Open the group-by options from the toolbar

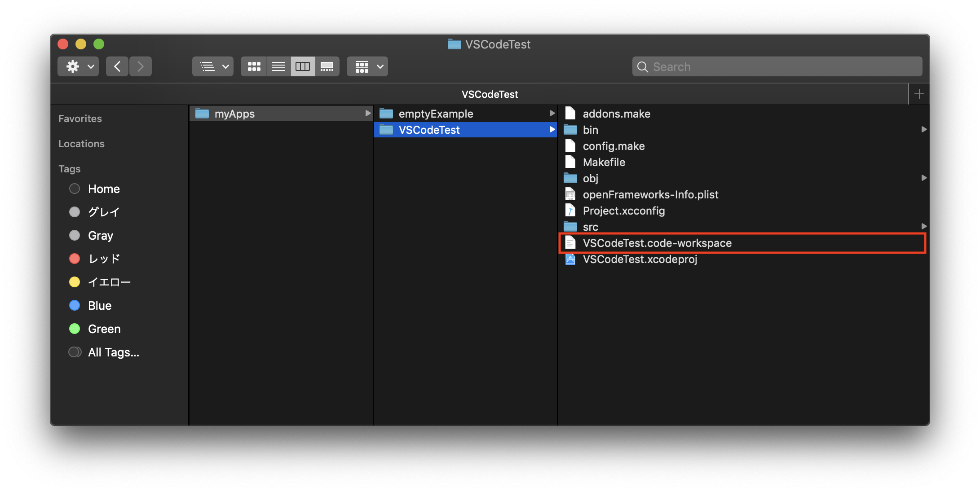tap(366, 66)
